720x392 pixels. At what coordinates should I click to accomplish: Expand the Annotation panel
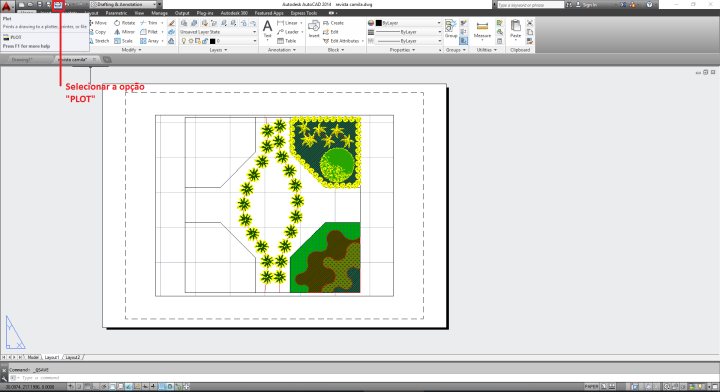click(x=282, y=50)
